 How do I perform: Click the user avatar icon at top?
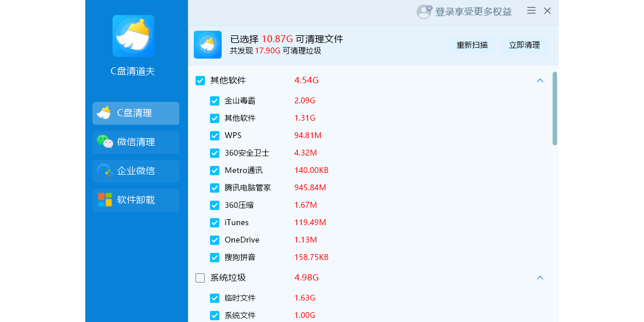tap(424, 12)
